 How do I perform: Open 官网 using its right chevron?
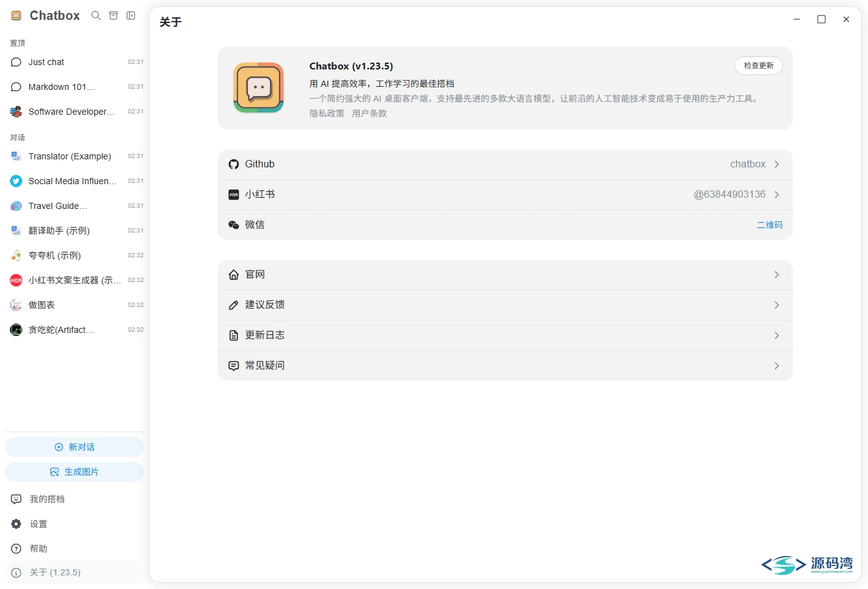(777, 275)
